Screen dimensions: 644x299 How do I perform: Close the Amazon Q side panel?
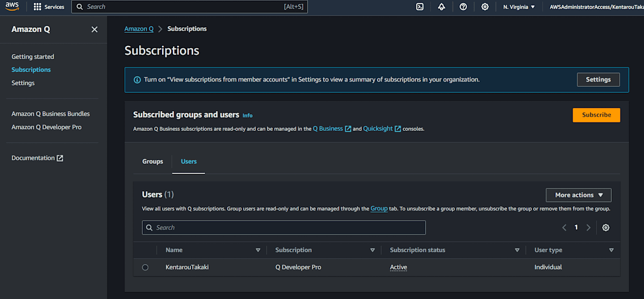[x=94, y=30]
